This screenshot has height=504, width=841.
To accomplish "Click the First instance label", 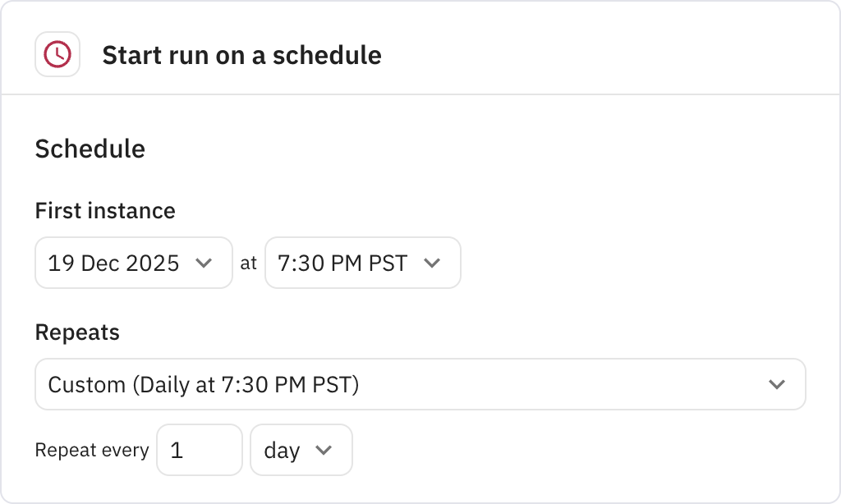I will (105, 211).
